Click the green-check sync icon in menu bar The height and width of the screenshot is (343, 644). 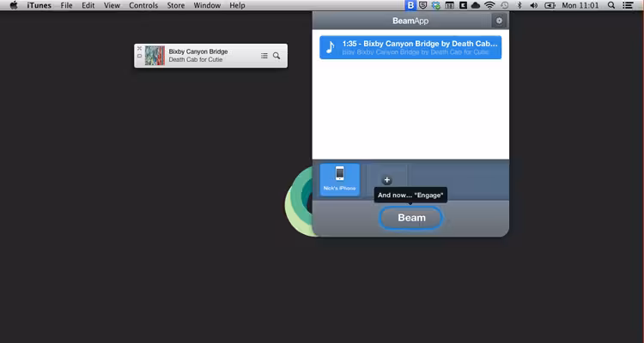click(436, 5)
